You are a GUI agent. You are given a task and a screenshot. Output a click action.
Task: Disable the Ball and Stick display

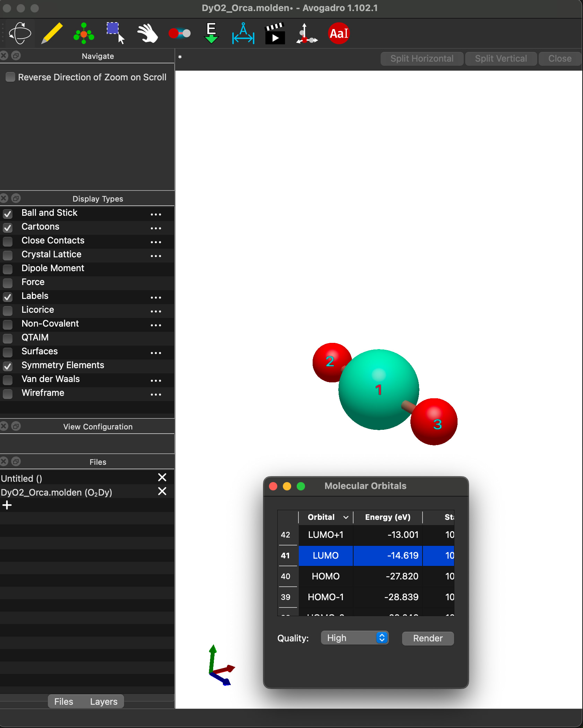(x=8, y=214)
